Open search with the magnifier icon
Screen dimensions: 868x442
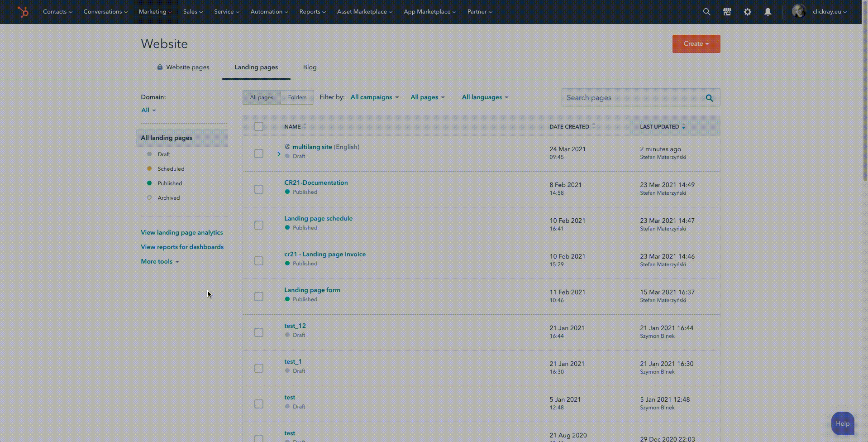(706, 12)
